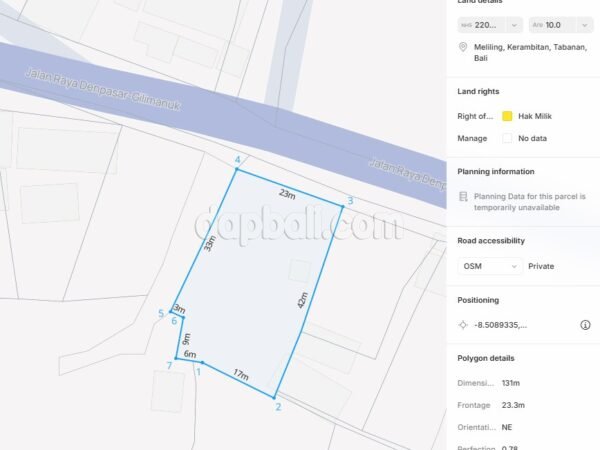Select polygon vertex number 7
Viewport: 600px width, 450px height.
click(176, 359)
